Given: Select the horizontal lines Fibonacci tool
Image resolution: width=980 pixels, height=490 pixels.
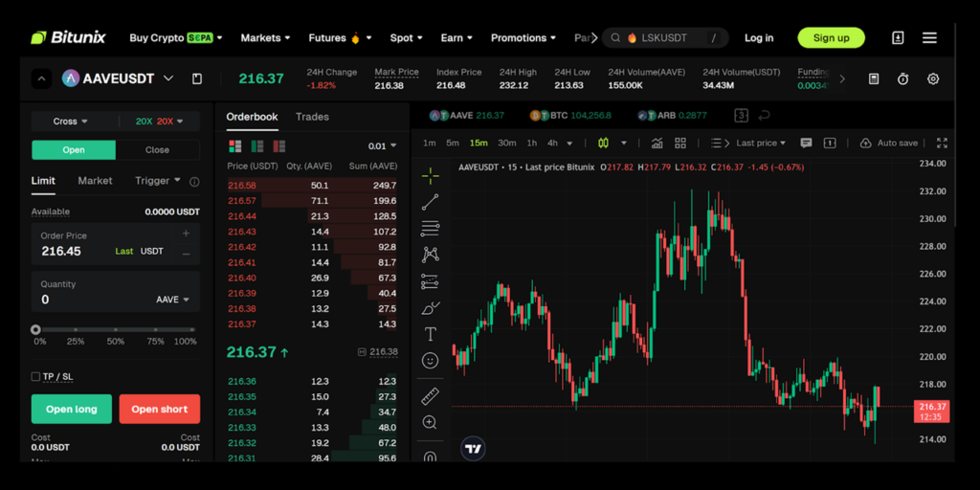Looking at the screenshot, I should pyautogui.click(x=430, y=228).
